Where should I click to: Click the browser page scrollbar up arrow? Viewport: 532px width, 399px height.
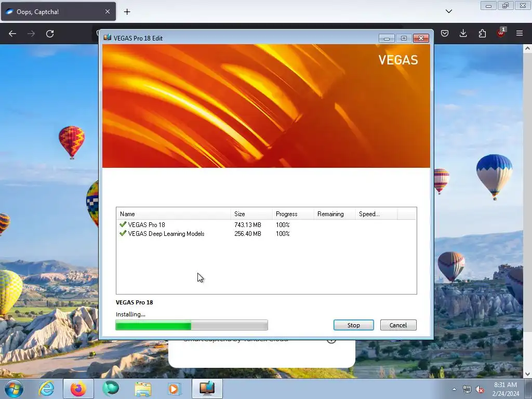point(527,48)
